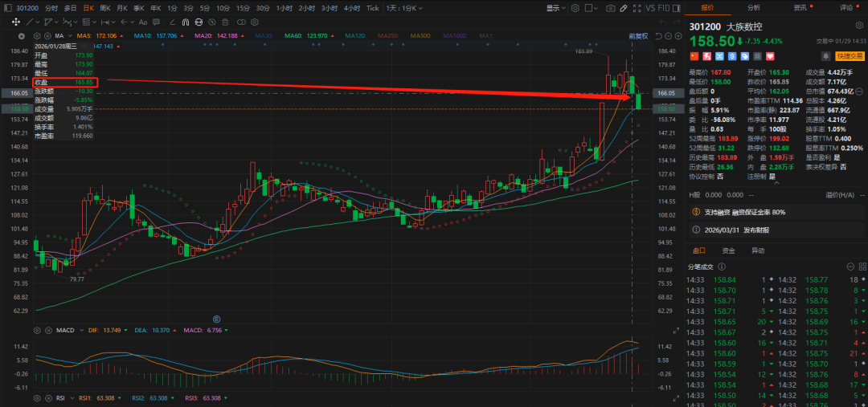Click the 快捷交易 quick trade button
The image size is (868, 407).
(x=850, y=56)
